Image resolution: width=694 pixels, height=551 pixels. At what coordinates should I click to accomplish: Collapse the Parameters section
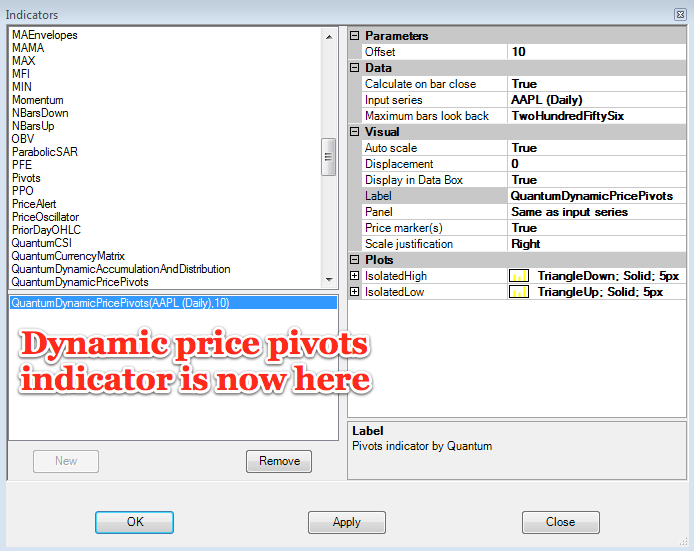click(355, 35)
